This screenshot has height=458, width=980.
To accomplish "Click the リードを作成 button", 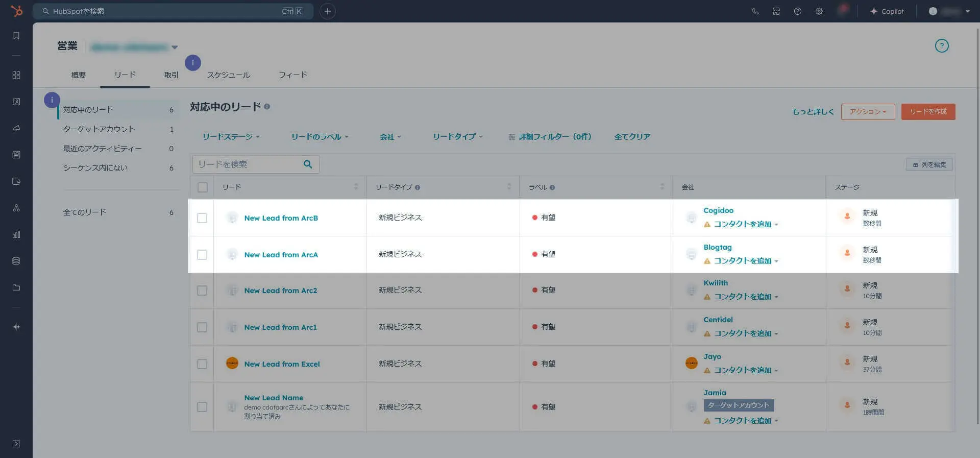I will pyautogui.click(x=928, y=112).
